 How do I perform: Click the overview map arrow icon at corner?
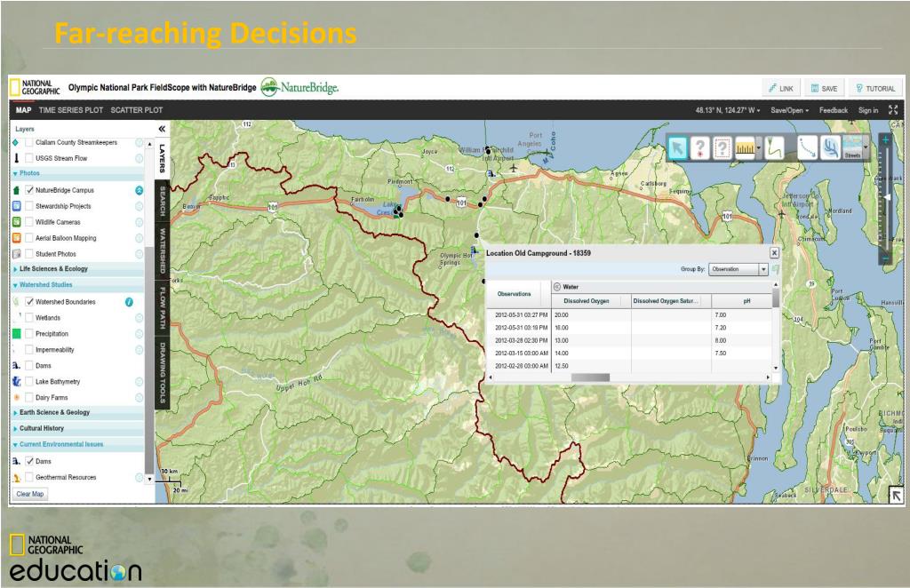[x=896, y=495]
